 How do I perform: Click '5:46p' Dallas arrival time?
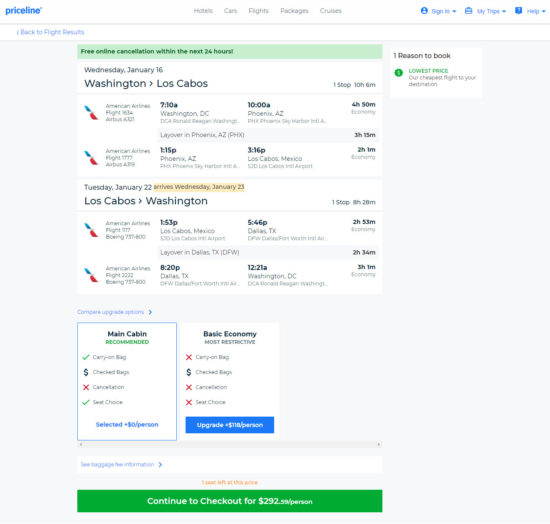(x=257, y=222)
